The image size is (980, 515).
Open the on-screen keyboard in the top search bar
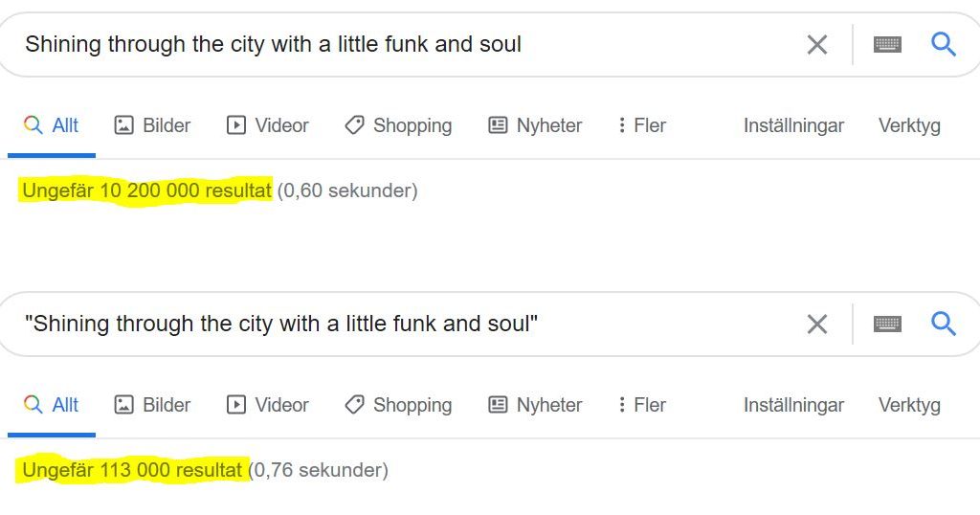[887, 44]
